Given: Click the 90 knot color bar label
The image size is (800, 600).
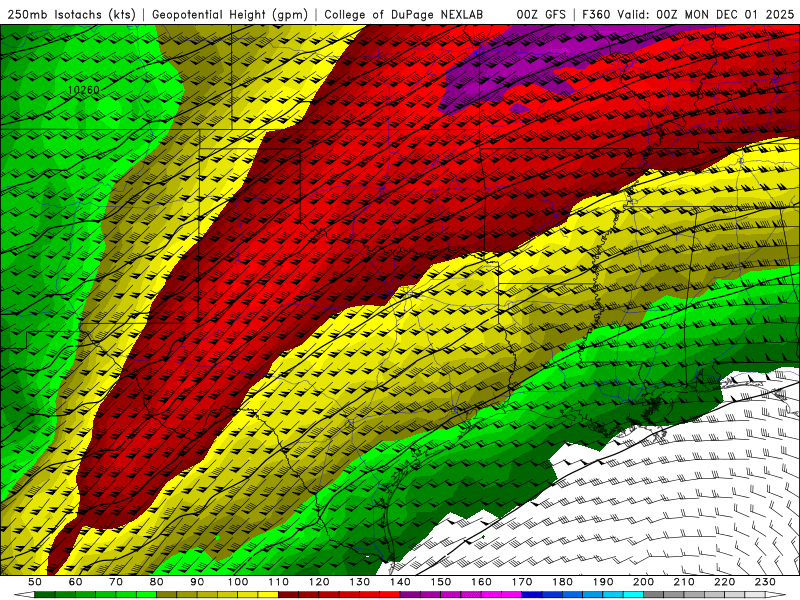Looking at the screenshot, I should pos(197,582).
